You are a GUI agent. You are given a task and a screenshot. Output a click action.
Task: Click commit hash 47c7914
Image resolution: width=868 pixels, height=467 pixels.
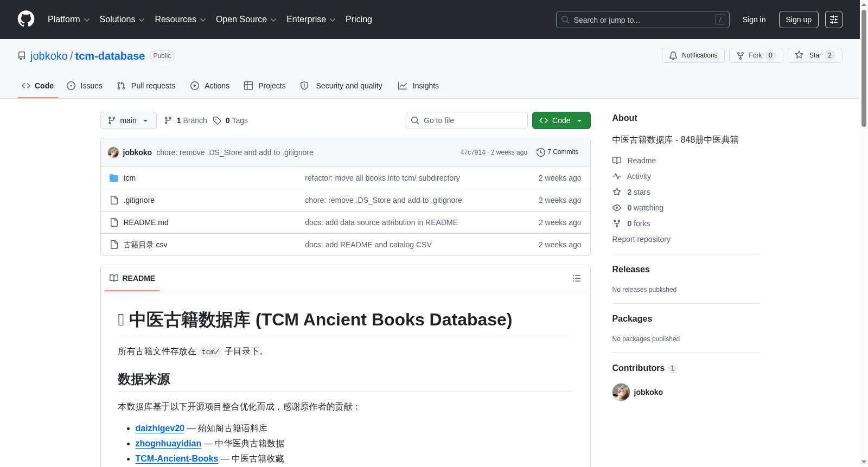[x=473, y=152]
